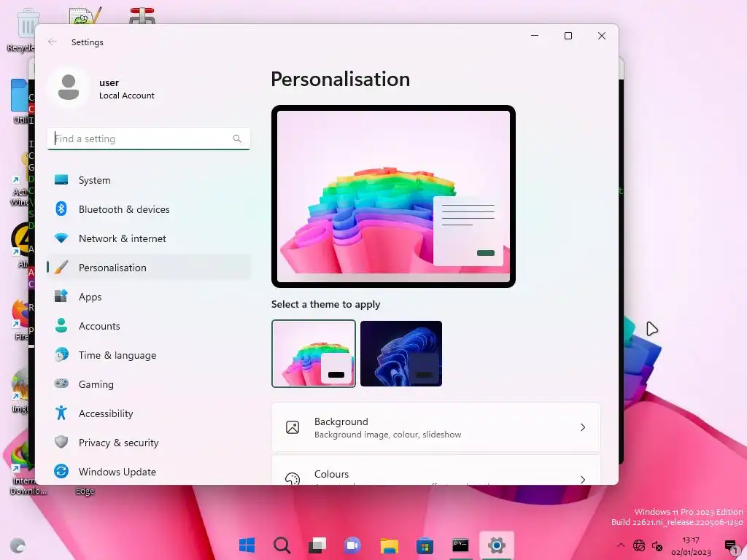The height and width of the screenshot is (560, 747).
Task: Click the Personalisation paintbrush icon
Action: (x=61, y=267)
